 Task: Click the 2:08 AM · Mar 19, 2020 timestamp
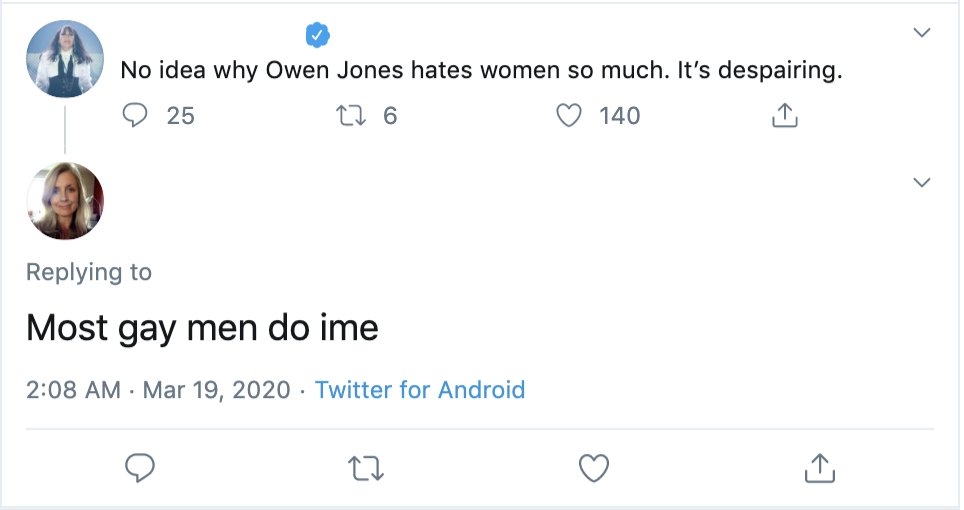(x=158, y=389)
